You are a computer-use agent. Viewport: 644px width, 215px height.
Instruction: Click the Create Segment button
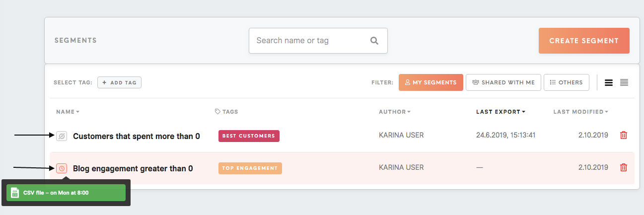point(584,41)
